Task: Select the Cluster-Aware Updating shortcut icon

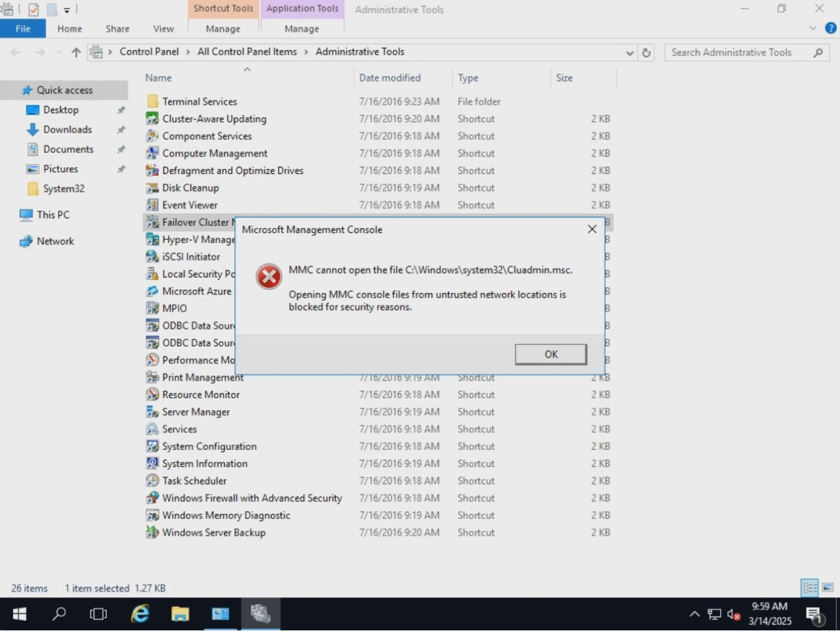Action: [x=152, y=119]
